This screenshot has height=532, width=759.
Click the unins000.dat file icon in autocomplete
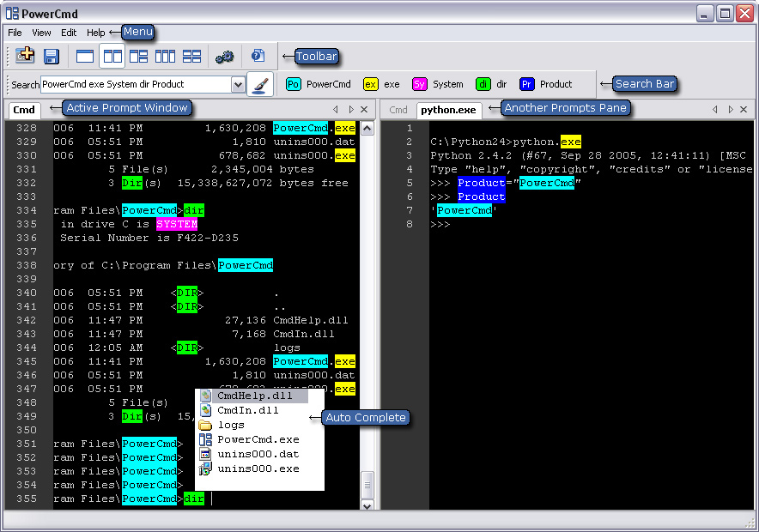point(206,454)
